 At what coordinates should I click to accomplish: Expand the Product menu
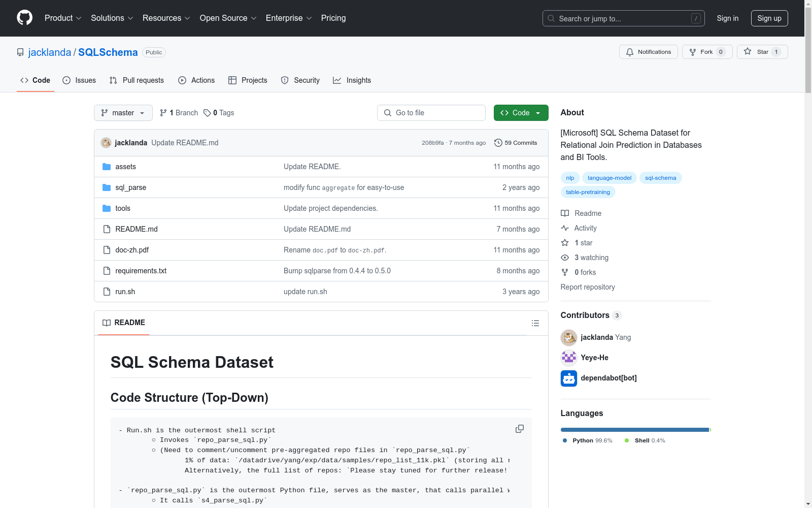tap(63, 18)
